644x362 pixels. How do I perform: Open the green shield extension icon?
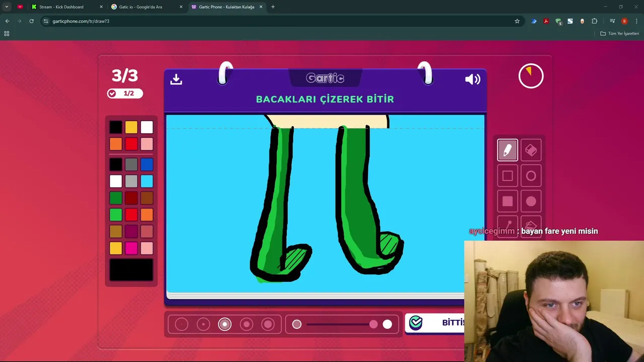point(558,21)
